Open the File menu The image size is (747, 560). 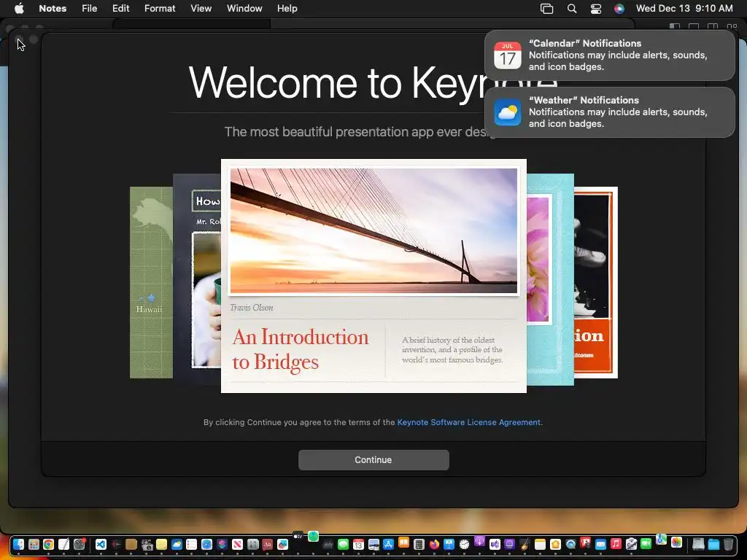(89, 8)
